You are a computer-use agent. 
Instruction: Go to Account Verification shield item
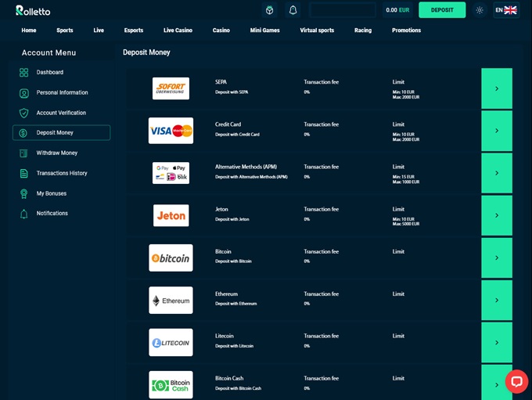[61, 113]
